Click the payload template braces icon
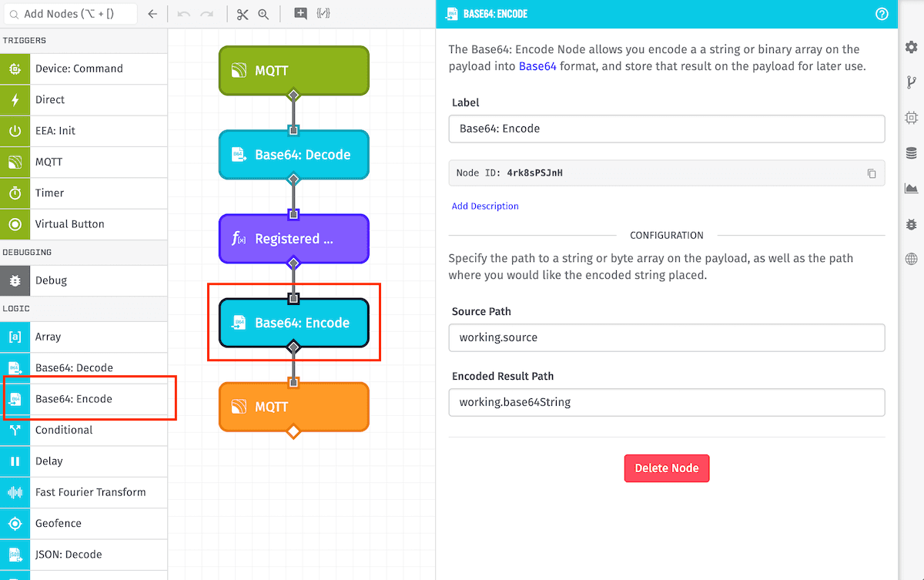The image size is (924, 580). pos(323,14)
